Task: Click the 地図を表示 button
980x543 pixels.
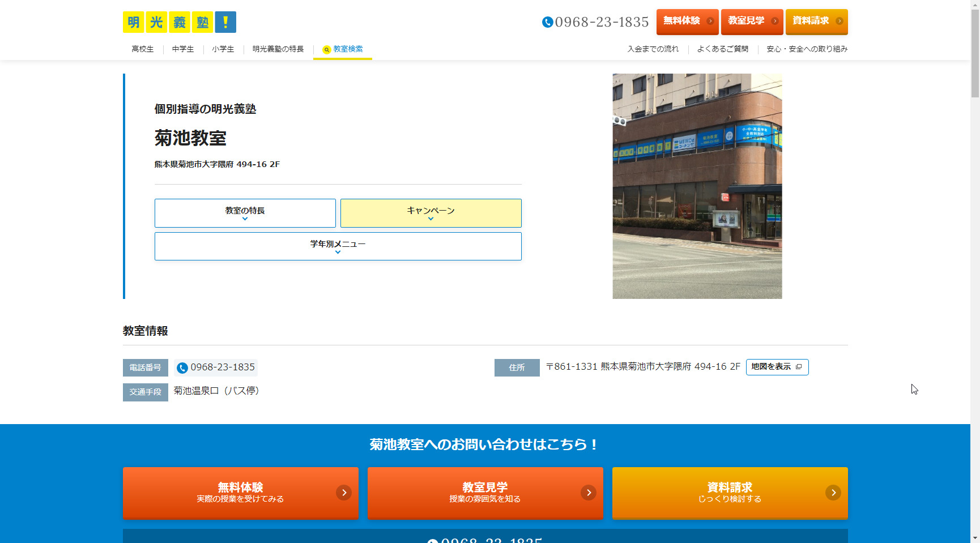Action: [x=777, y=367]
